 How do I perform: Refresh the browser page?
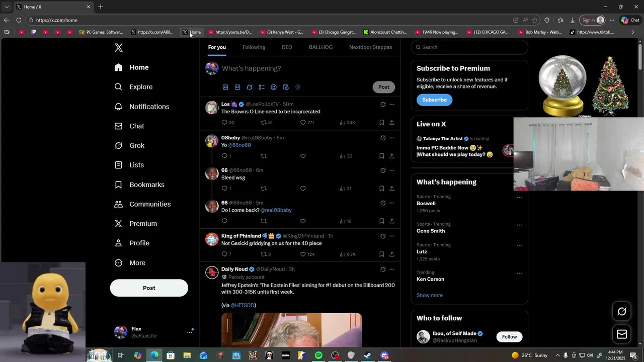(x=19, y=20)
